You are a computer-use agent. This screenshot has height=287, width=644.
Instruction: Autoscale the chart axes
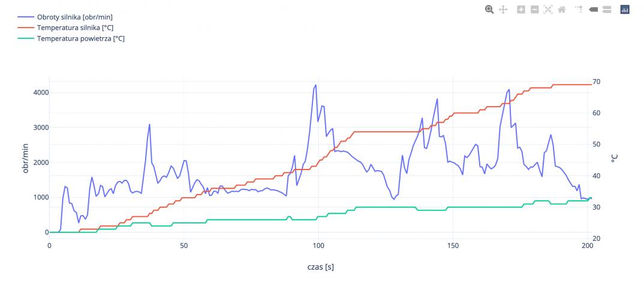[x=547, y=10]
